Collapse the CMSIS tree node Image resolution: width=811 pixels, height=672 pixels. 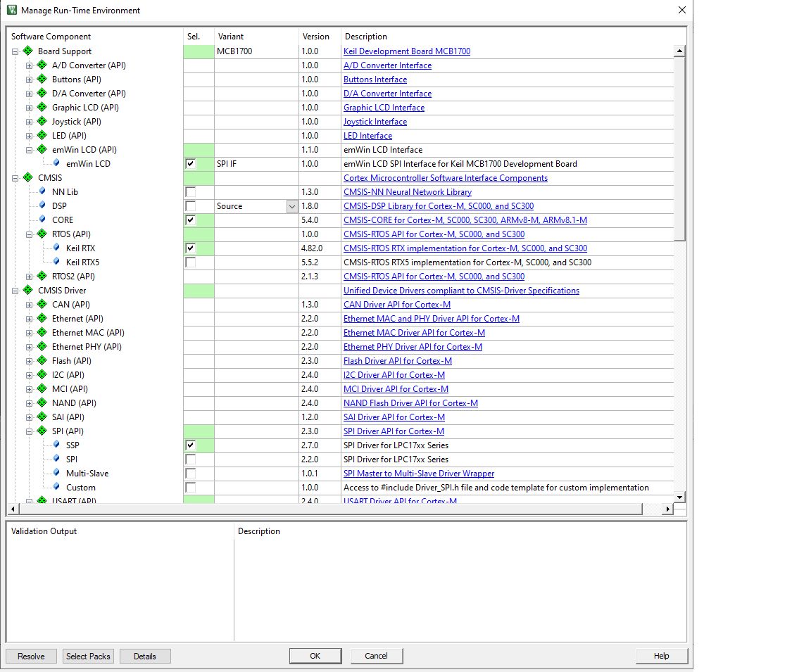click(15, 178)
